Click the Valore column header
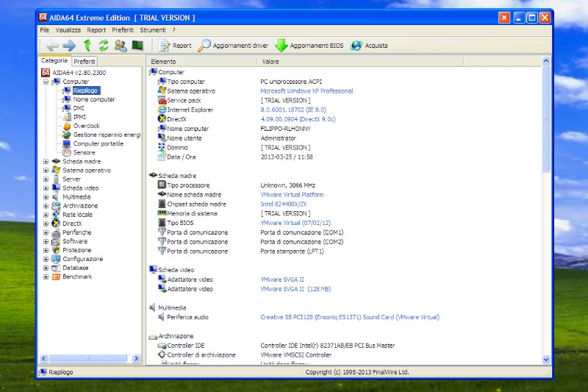The width and height of the screenshot is (588, 392). pos(270,62)
